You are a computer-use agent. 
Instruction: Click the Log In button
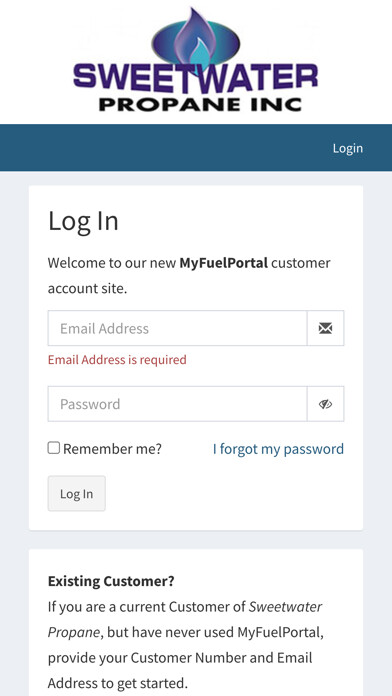click(x=77, y=494)
